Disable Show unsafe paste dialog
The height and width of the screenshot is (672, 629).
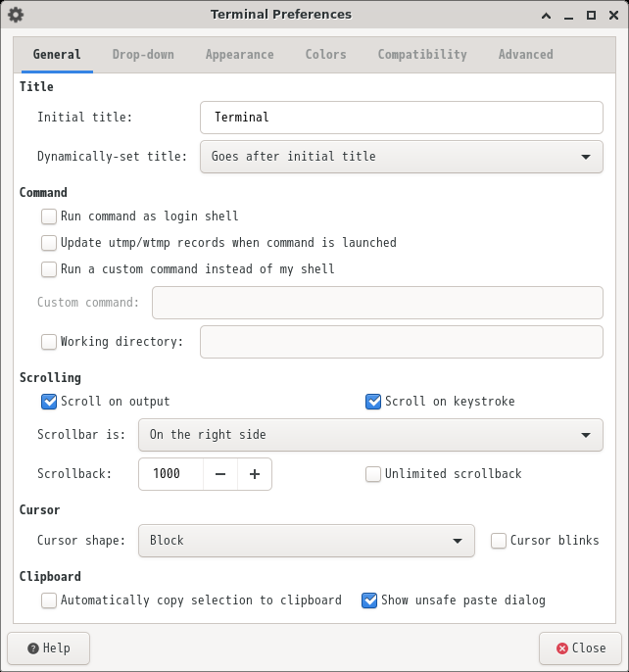click(369, 600)
